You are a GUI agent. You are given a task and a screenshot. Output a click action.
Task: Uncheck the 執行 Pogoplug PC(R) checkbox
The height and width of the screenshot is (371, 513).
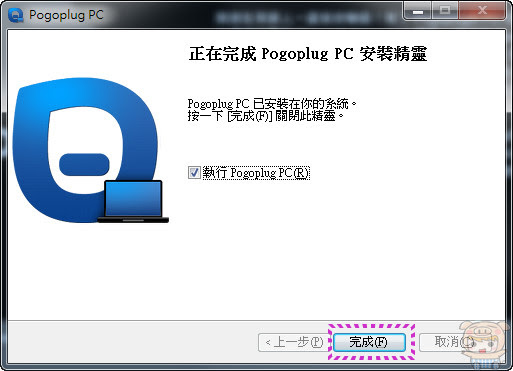(194, 173)
